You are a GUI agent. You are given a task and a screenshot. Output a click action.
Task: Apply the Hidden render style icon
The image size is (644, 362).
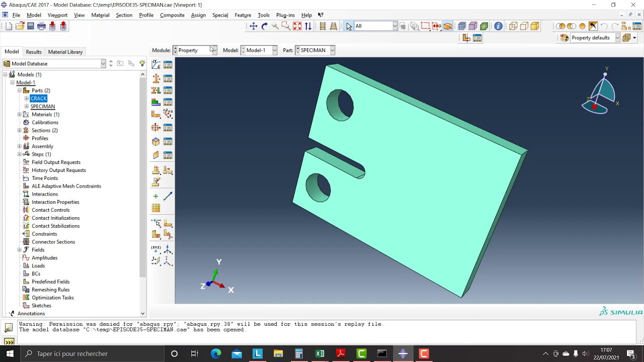(x=524, y=26)
